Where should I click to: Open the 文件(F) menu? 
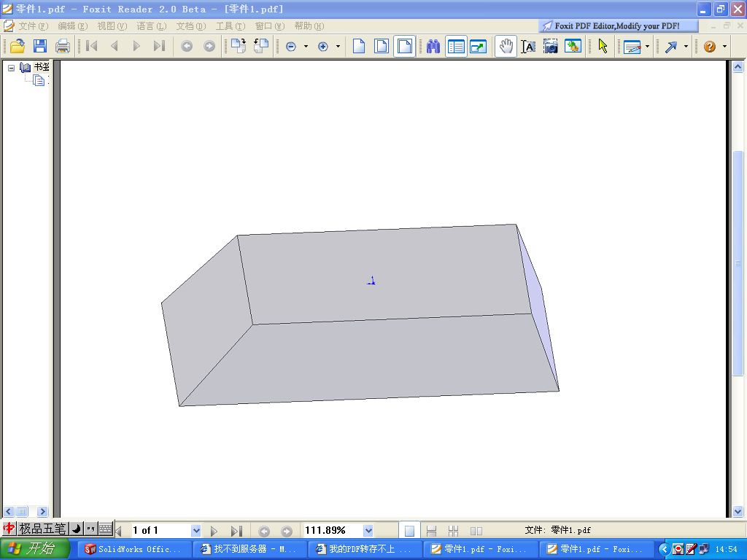(x=32, y=26)
